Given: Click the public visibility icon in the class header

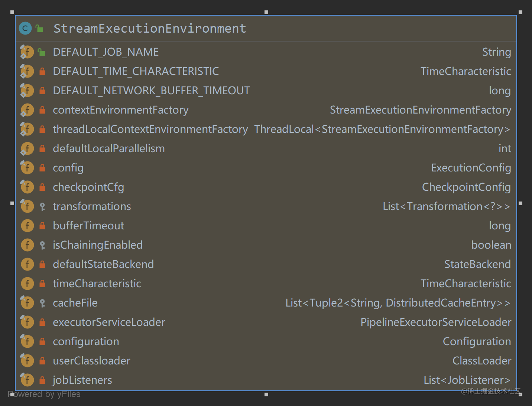Looking at the screenshot, I should [39, 28].
